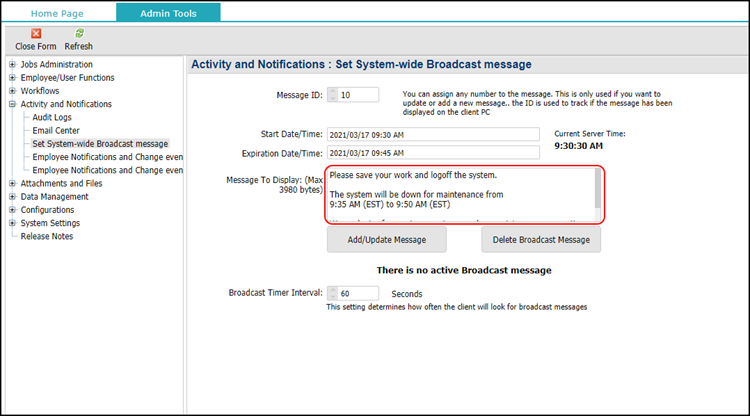The width and height of the screenshot is (750, 416).
Task: Expand the Data Management node
Action: coord(12,197)
